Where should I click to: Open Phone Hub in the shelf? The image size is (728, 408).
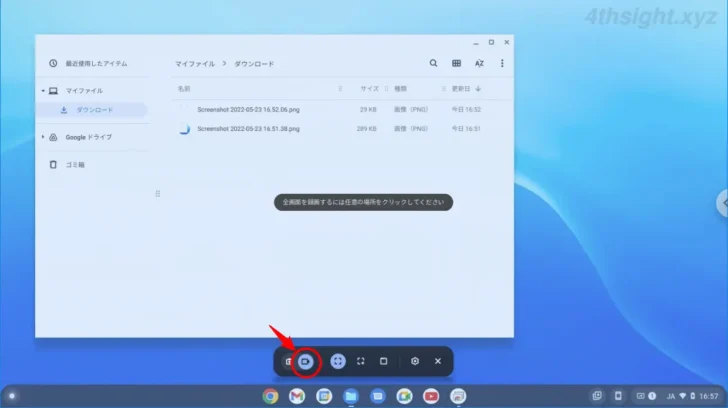(618, 396)
